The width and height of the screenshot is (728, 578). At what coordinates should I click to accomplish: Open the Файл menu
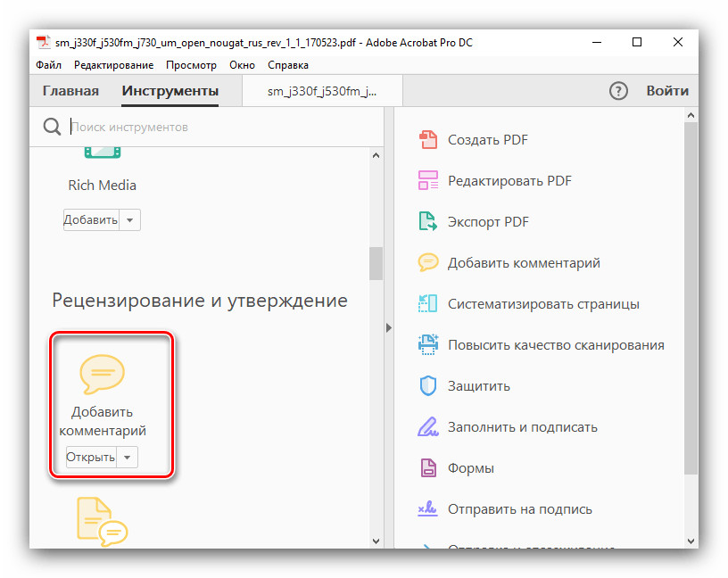(x=48, y=65)
